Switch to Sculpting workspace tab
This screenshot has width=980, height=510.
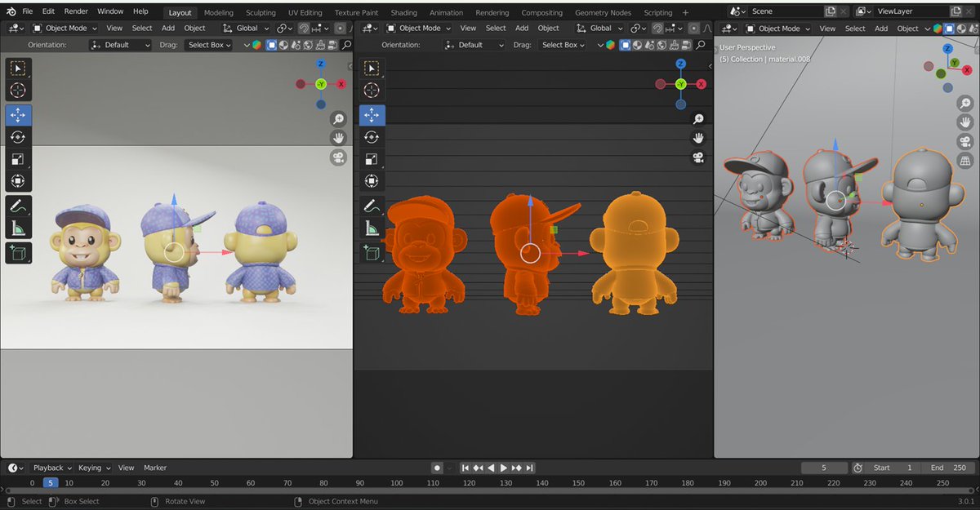(x=261, y=12)
